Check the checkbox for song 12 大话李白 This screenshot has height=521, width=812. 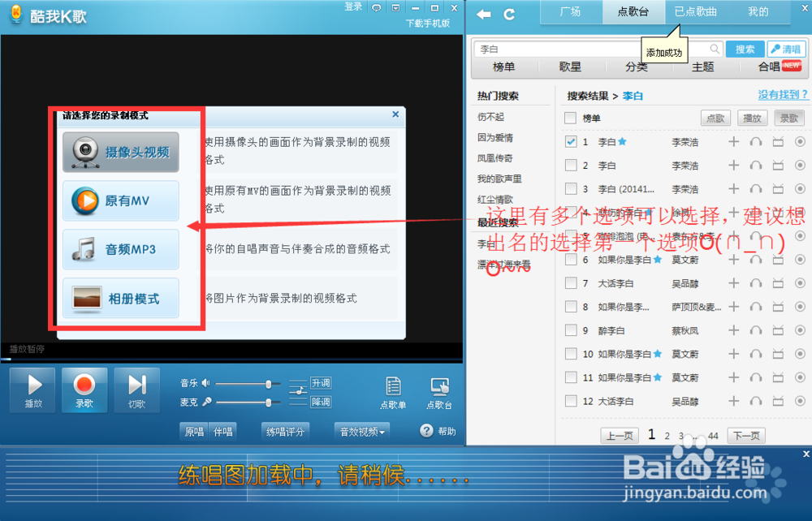571,400
